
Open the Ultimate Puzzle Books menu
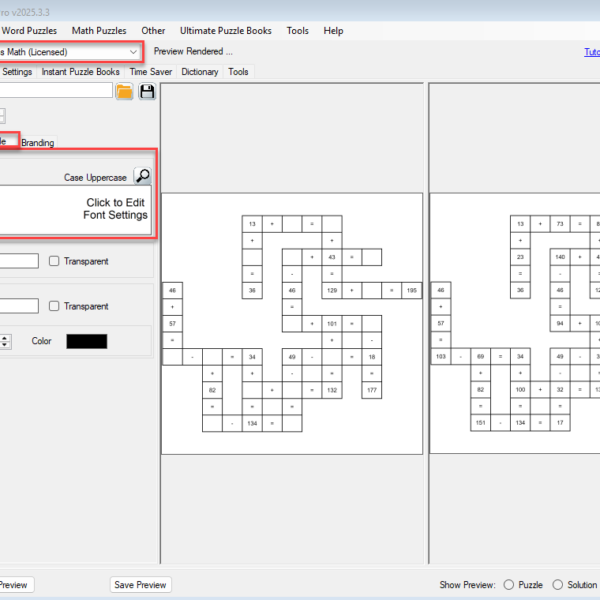pyautogui.click(x=225, y=31)
